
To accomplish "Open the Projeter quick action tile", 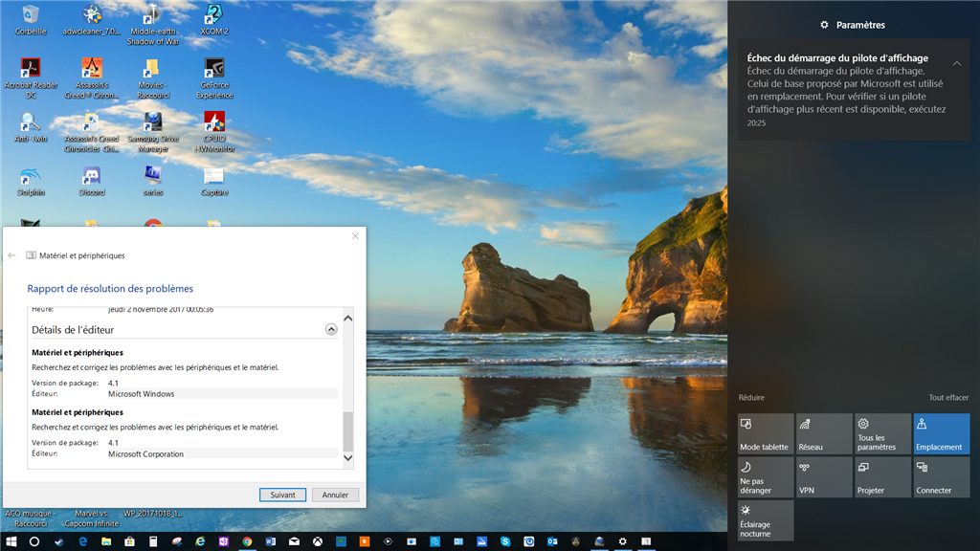I will (x=882, y=477).
